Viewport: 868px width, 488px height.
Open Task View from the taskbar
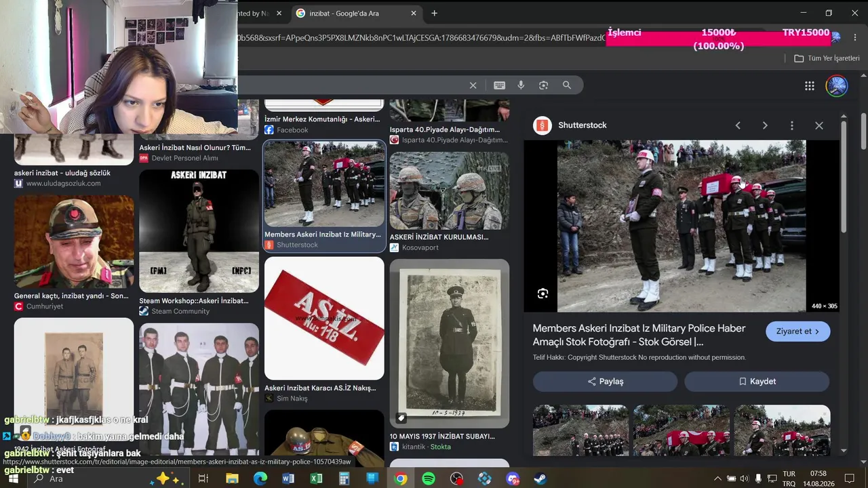pyautogui.click(x=203, y=479)
